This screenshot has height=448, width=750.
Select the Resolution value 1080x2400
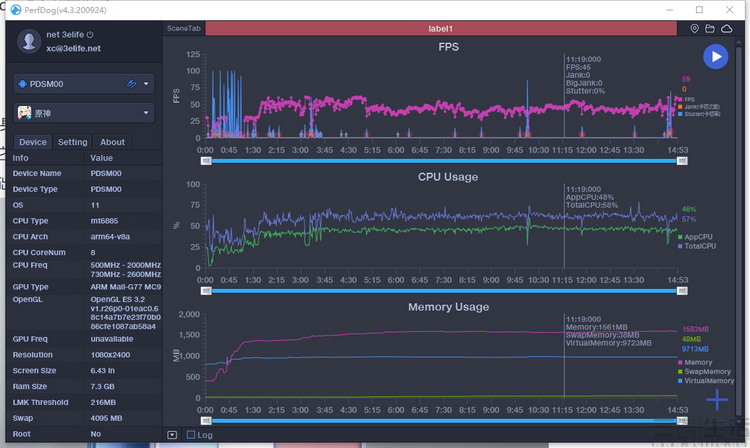110,355
